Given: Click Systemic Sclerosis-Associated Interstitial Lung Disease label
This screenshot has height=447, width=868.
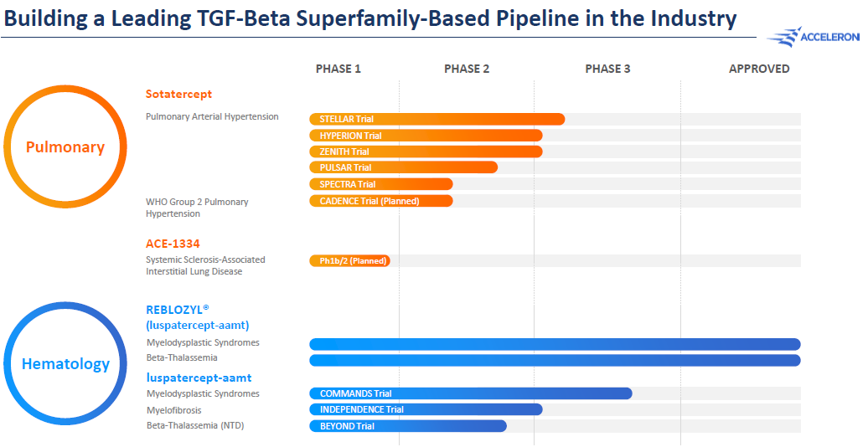Looking at the screenshot, I should (x=205, y=265).
